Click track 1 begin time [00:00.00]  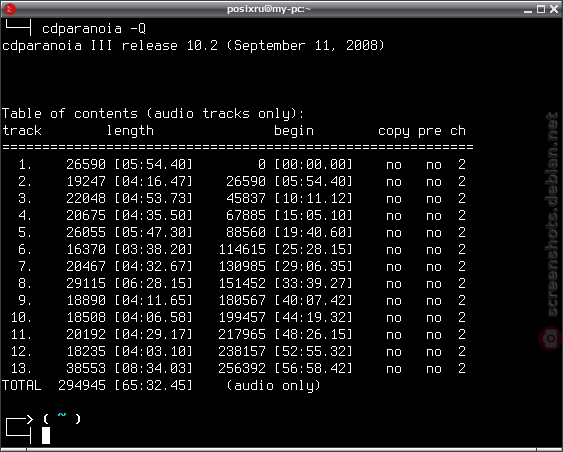pyautogui.click(x=314, y=164)
